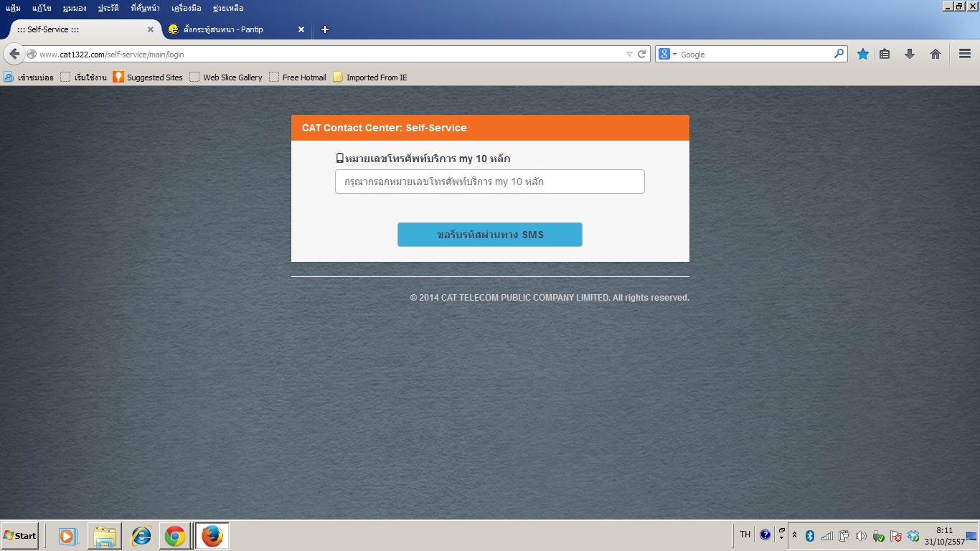
Task: Select the Firefox taskbar button
Action: [212, 536]
